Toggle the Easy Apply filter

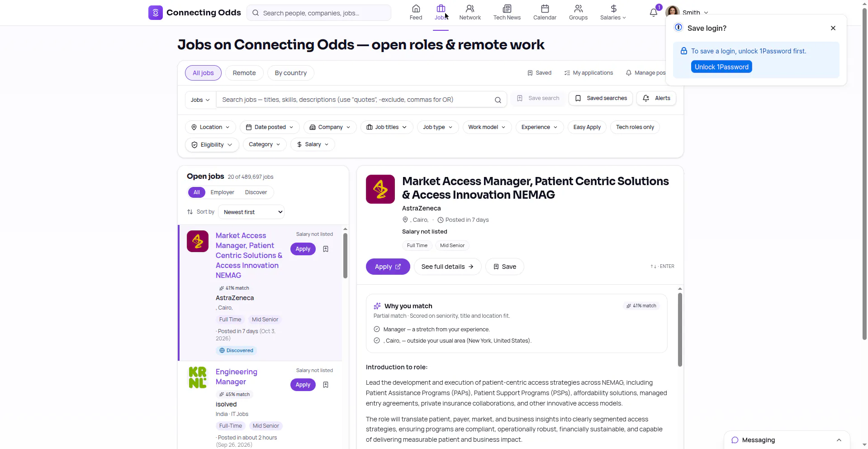coord(587,127)
